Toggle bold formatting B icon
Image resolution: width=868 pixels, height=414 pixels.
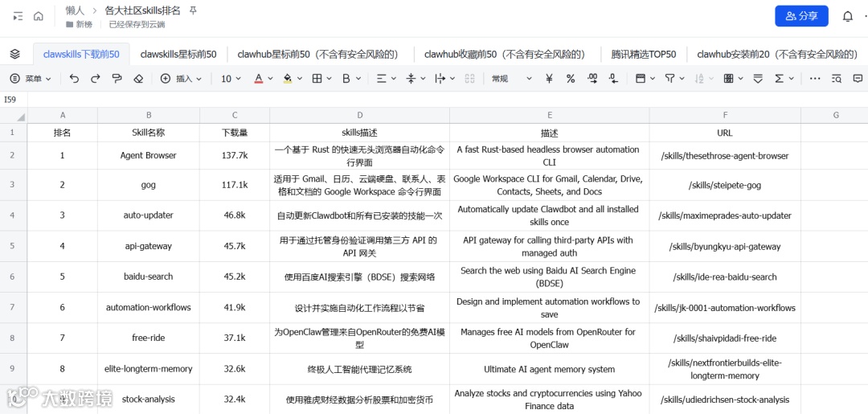pos(346,79)
